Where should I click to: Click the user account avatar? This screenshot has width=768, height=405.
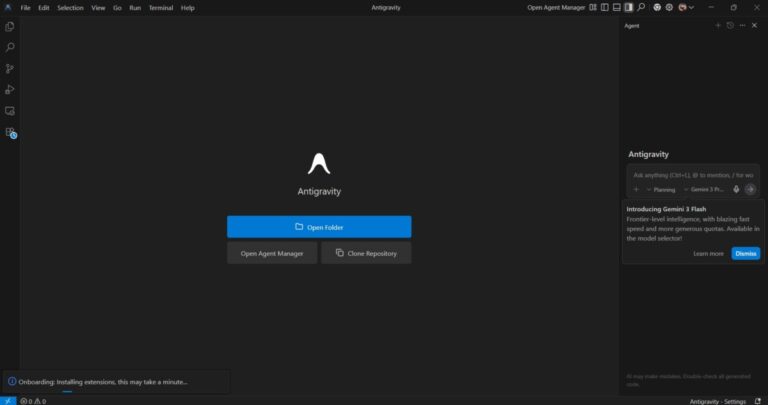click(x=682, y=7)
